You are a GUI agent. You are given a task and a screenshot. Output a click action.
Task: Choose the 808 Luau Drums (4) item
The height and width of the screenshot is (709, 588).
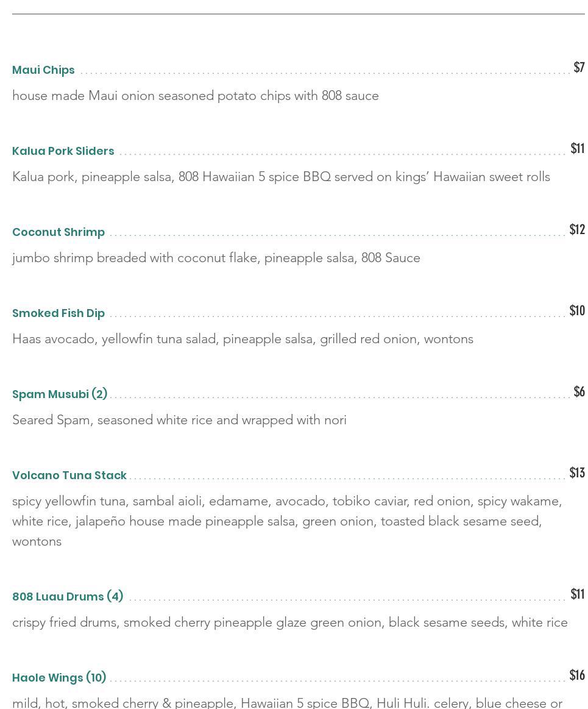coord(68,597)
